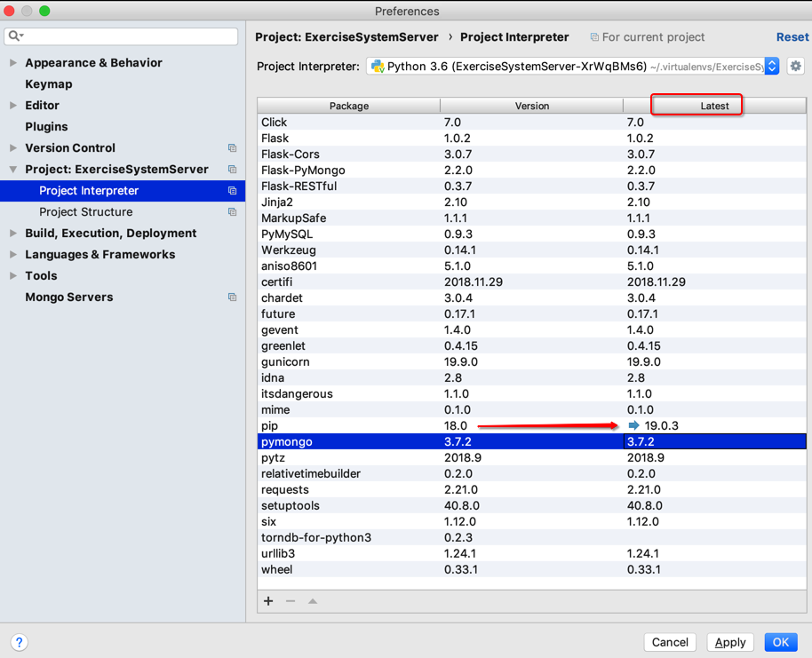Image resolution: width=812 pixels, height=658 pixels.
Task: Focus the preferences search field
Action: click(x=121, y=36)
